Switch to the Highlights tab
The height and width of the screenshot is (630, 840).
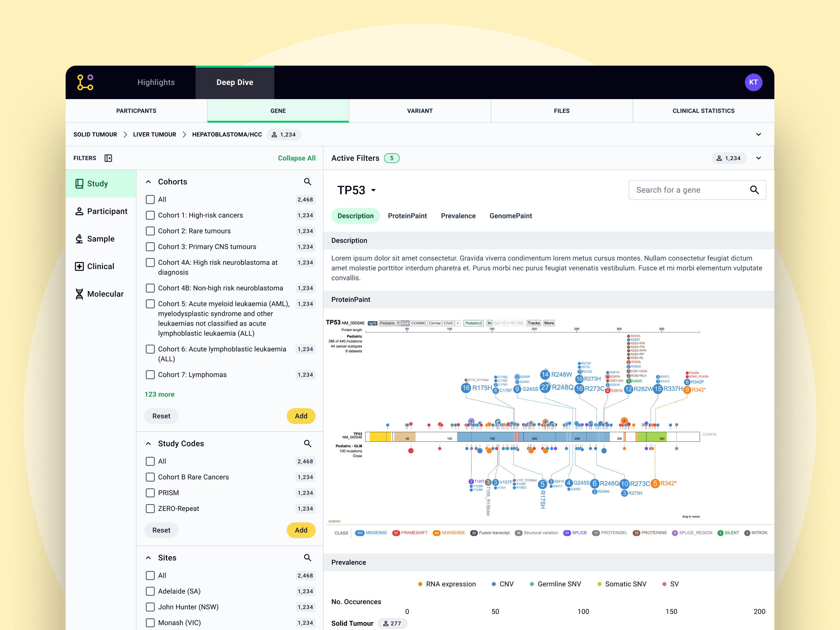(x=156, y=82)
